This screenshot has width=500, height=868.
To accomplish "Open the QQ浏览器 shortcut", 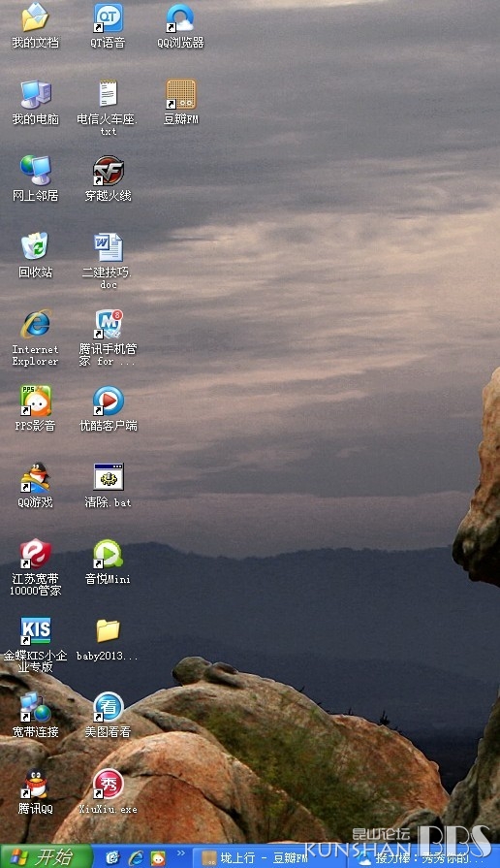I will point(180,18).
